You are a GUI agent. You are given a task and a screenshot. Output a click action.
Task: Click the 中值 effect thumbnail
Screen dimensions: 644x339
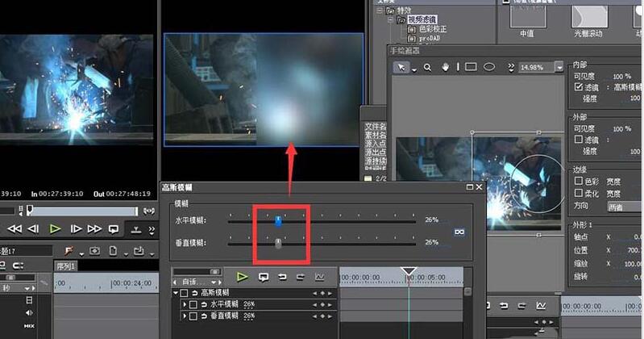[x=527, y=19]
